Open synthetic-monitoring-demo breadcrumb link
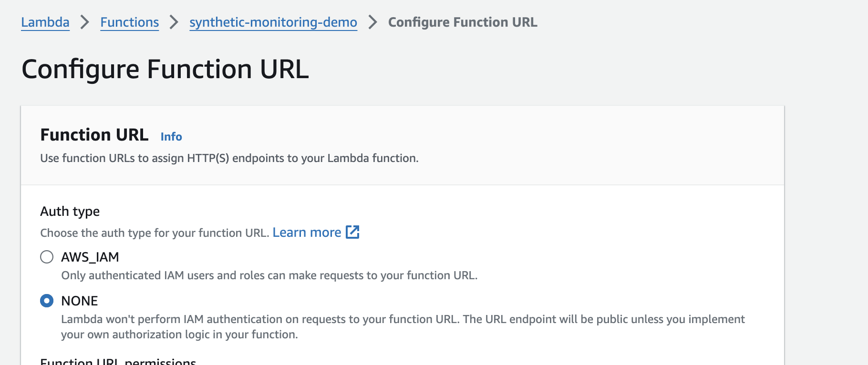This screenshot has height=365, width=868. (273, 22)
